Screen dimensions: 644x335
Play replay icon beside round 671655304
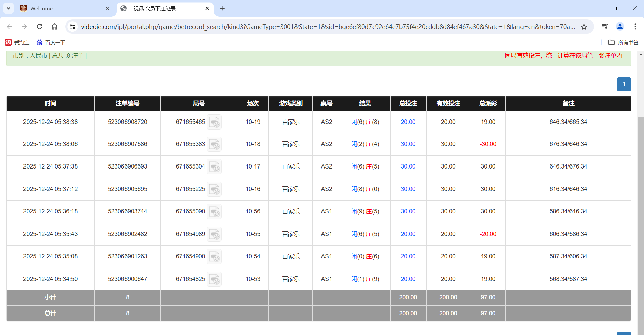(214, 167)
